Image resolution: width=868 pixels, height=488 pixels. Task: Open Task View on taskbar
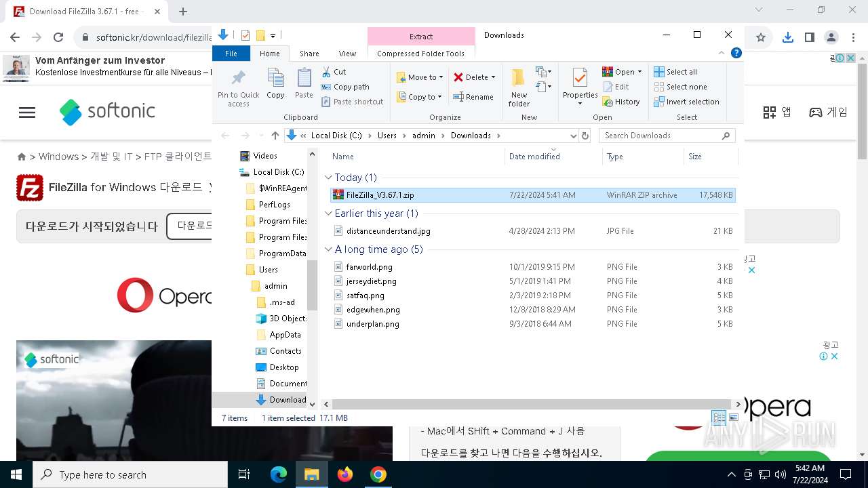(x=244, y=474)
